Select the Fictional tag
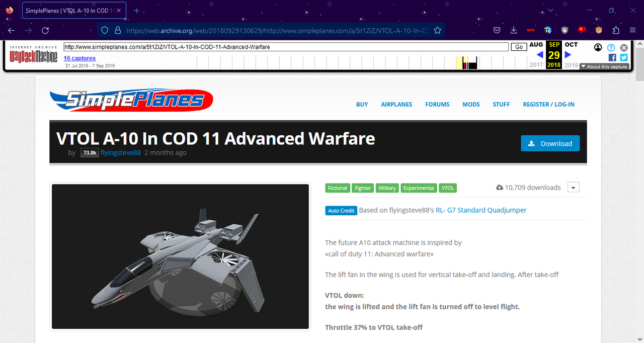The height and width of the screenshot is (343, 644). 338,188
